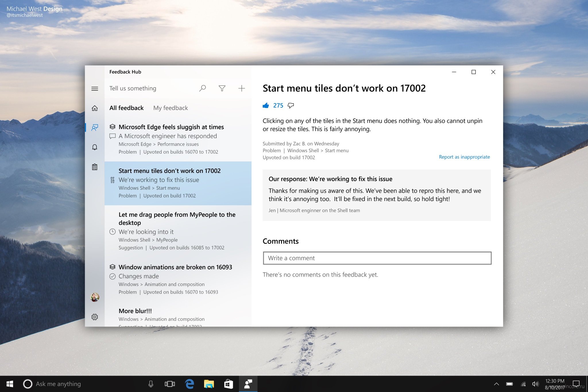Image resolution: width=588 pixels, height=392 pixels.
Task: Upvote with the thumbs up icon
Action: point(266,105)
